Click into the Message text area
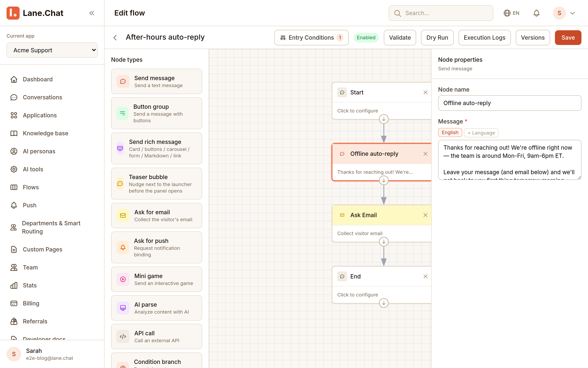The height and width of the screenshot is (368, 588). click(x=510, y=160)
